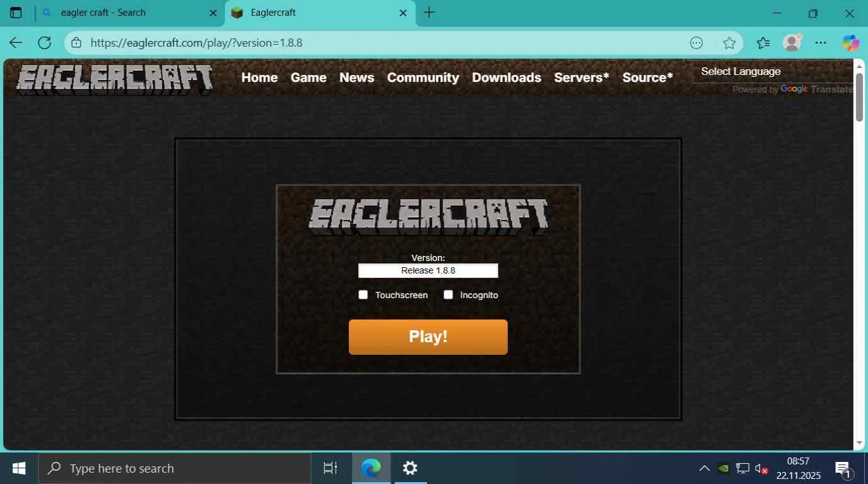Open the Servers* link
The width and height of the screenshot is (868, 484).
point(582,78)
